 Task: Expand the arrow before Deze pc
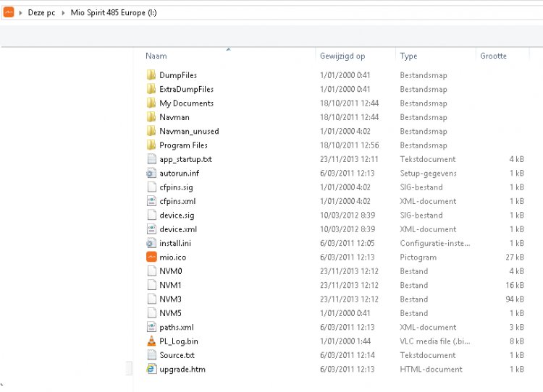(x=20, y=13)
